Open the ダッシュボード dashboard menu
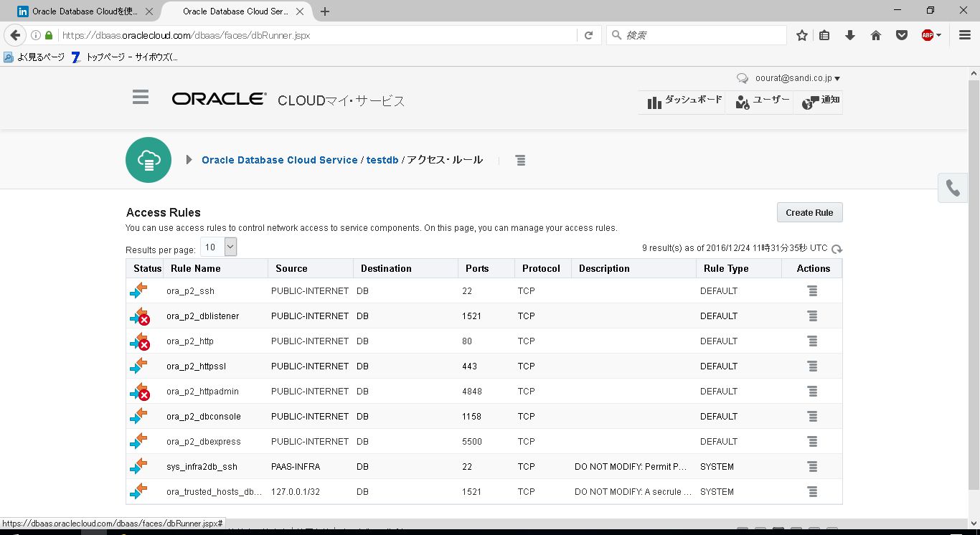 pos(684,102)
